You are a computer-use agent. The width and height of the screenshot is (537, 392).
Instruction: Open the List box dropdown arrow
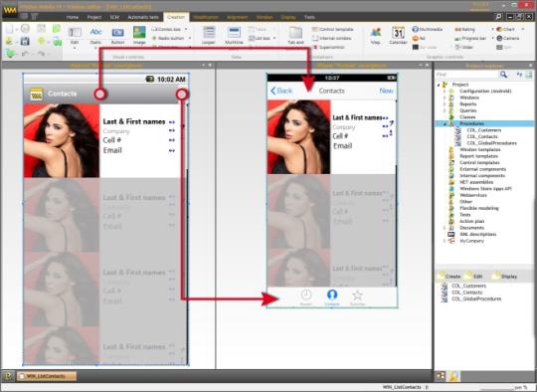(x=274, y=39)
